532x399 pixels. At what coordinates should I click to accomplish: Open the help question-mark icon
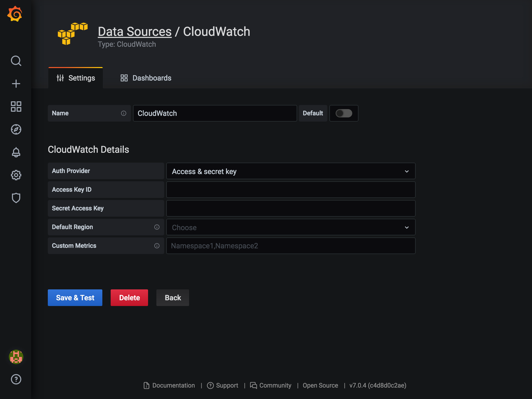(x=16, y=379)
